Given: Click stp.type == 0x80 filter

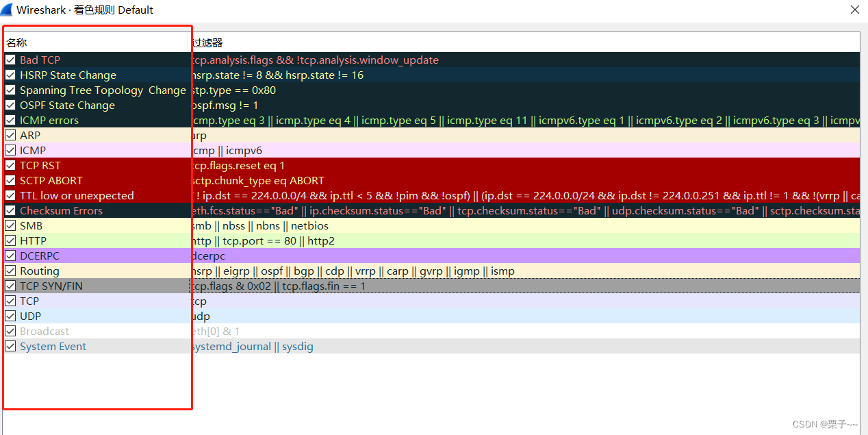Looking at the screenshot, I should 233,90.
